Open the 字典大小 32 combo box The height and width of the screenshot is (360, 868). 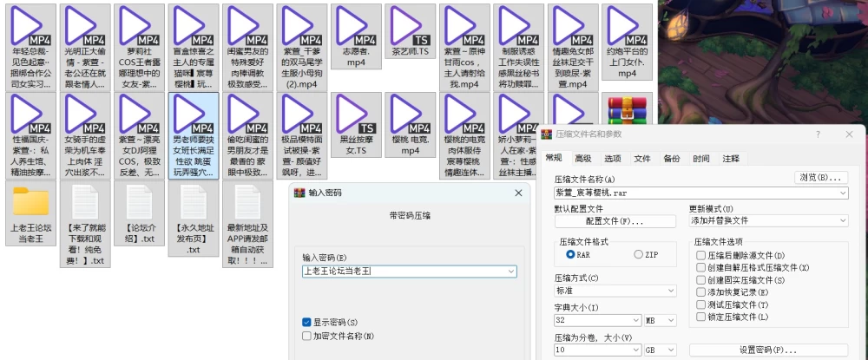point(598,320)
